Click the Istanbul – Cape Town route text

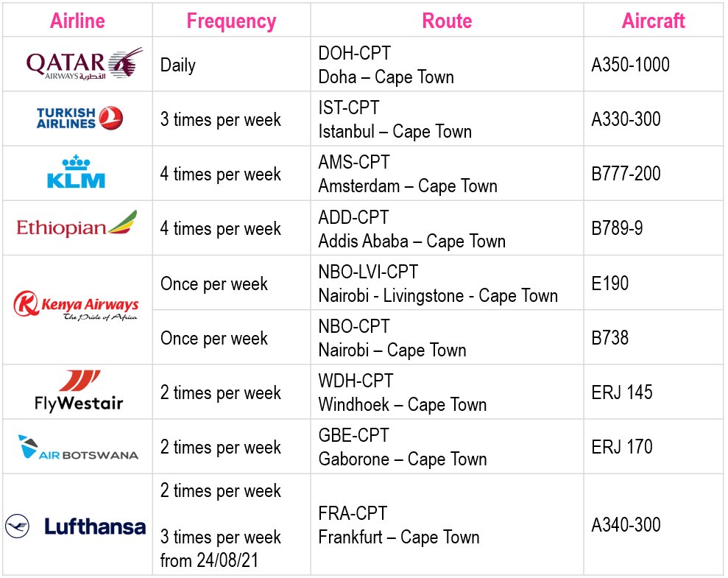(x=395, y=131)
